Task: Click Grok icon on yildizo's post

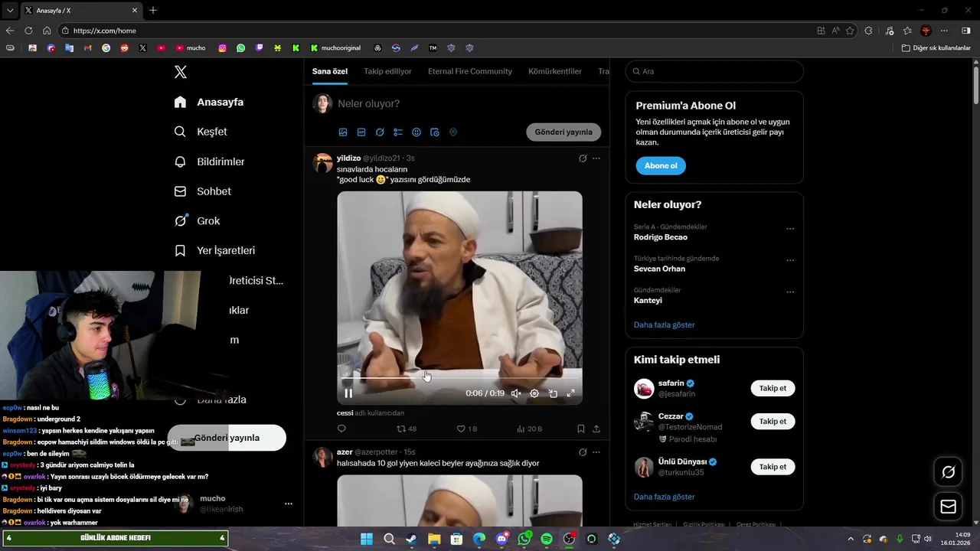Action: click(583, 158)
